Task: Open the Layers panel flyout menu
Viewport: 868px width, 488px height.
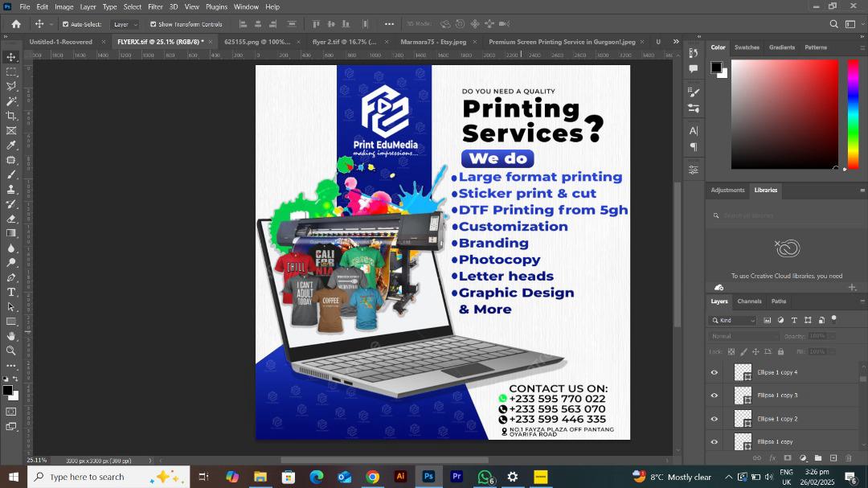Action: (862, 301)
